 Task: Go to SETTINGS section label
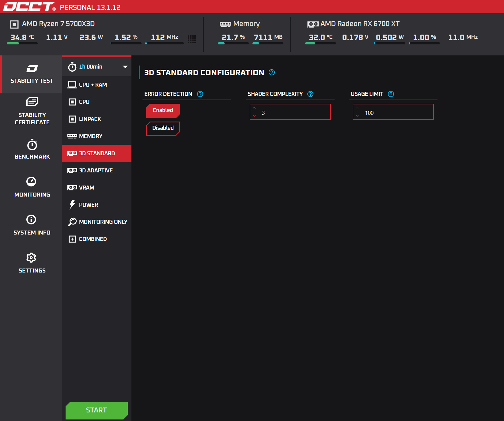coord(32,271)
